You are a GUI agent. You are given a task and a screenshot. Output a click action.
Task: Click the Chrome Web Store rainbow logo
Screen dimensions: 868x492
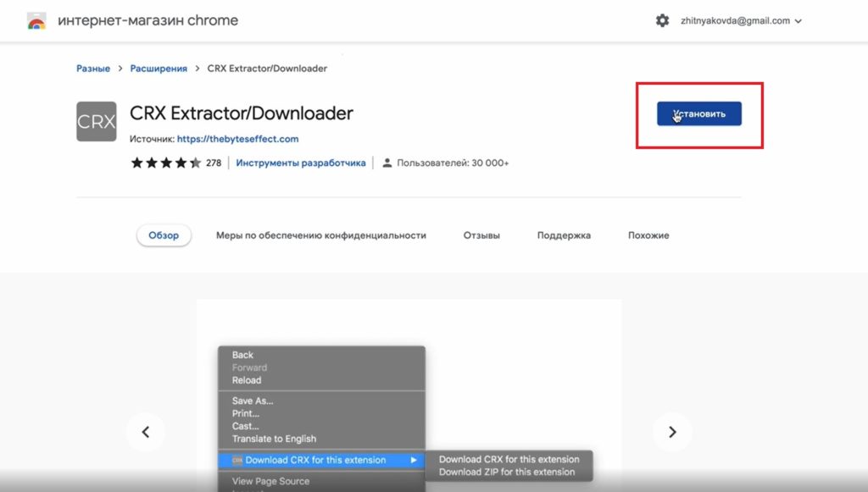click(36, 21)
